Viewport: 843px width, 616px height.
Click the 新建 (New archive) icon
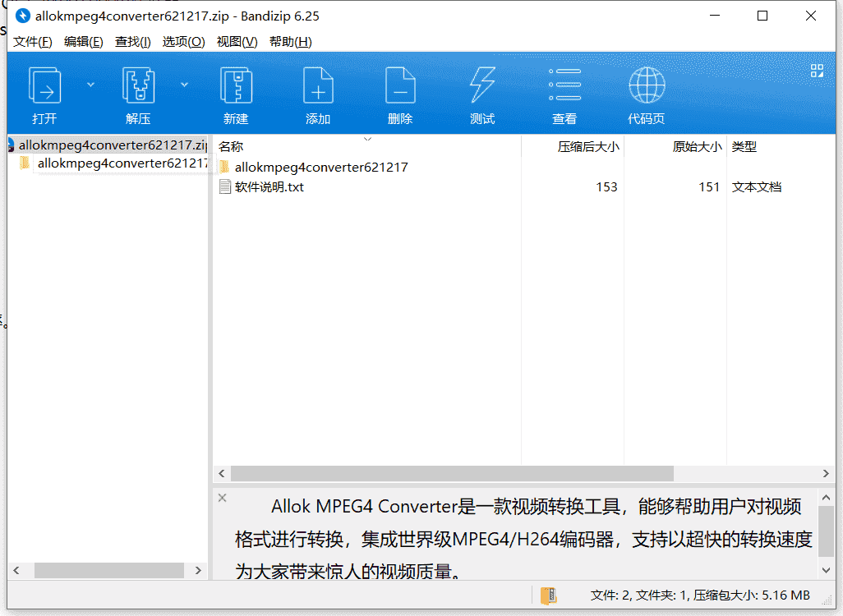236,85
